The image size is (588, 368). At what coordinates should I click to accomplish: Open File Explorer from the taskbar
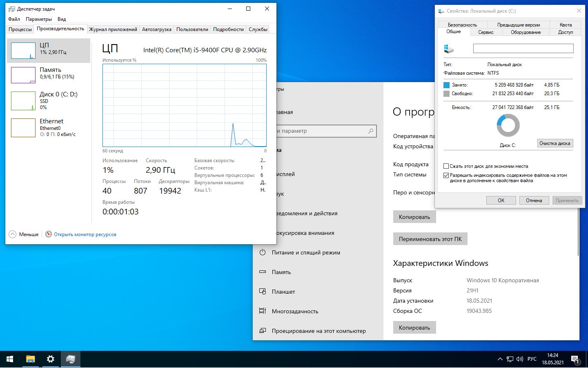pyautogui.click(x=30, y=359)
